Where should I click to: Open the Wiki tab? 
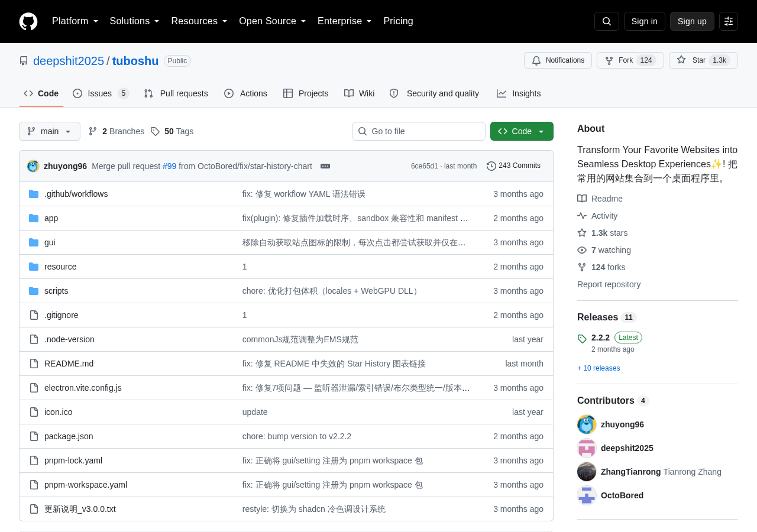click(360, 93)
